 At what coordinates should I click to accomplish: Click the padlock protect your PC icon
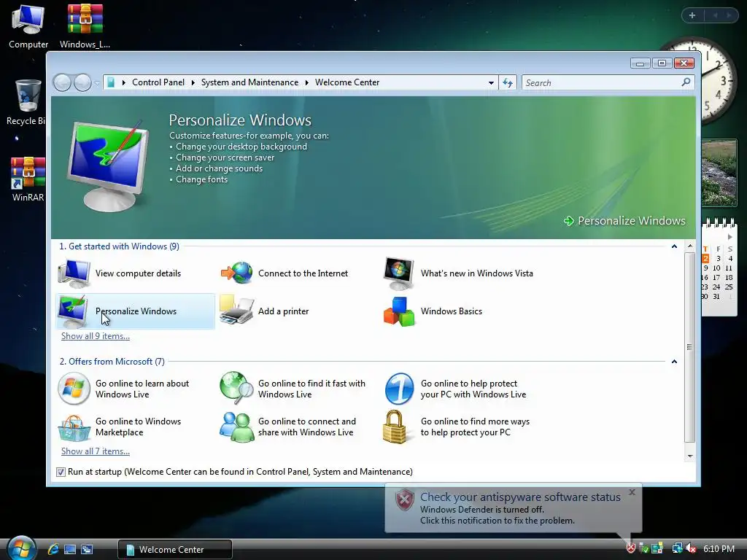pos(395,427)
